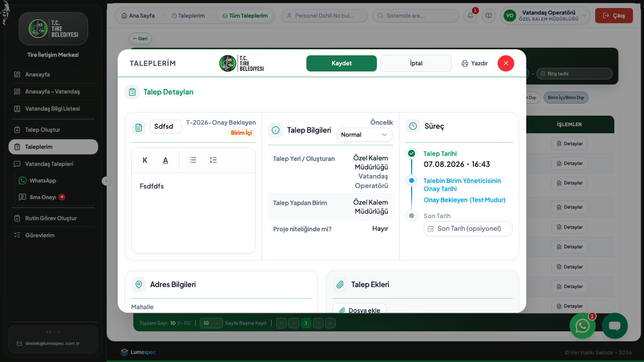Edit the Sdfsd title input field

click(x=166, y=127)
